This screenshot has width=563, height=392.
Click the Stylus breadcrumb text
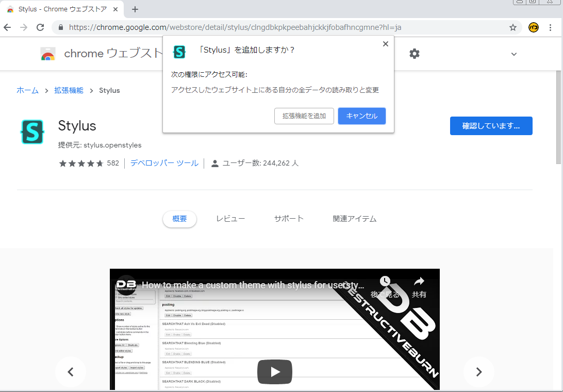109,91
